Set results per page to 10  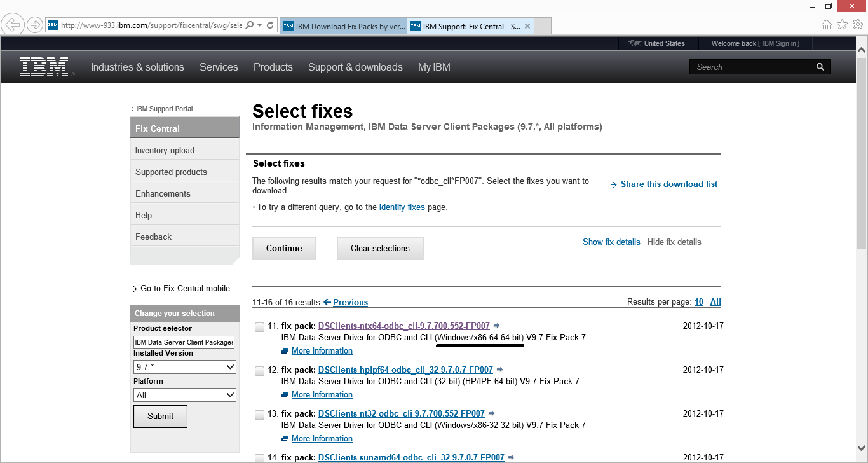pos(699,302)
